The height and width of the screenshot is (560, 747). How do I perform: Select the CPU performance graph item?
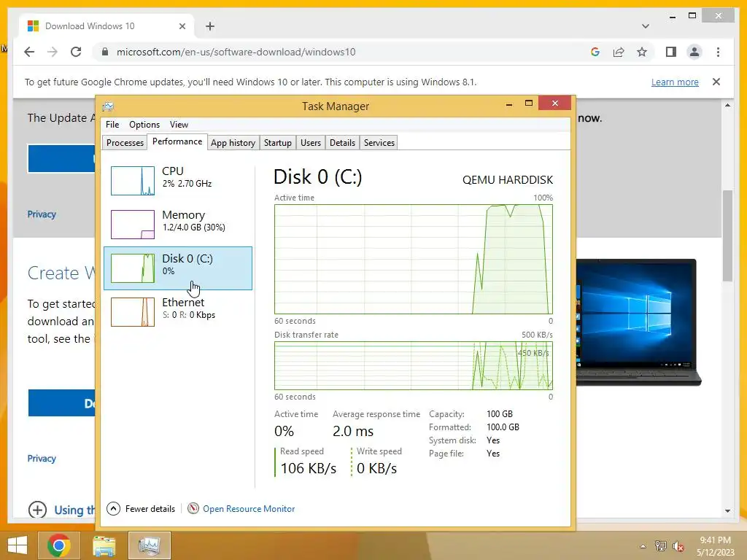click(x=178, y=181)
